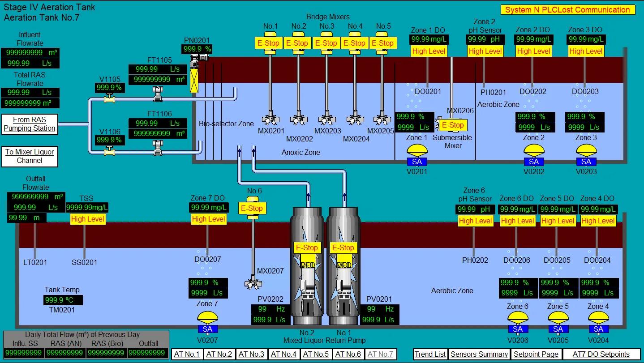
Task: Go to the Setpoint Page
Action: tap(536, 354)
